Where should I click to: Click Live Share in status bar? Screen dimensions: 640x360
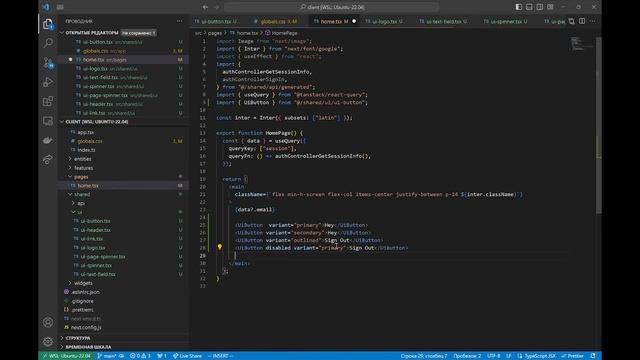[x=187, y=356]
